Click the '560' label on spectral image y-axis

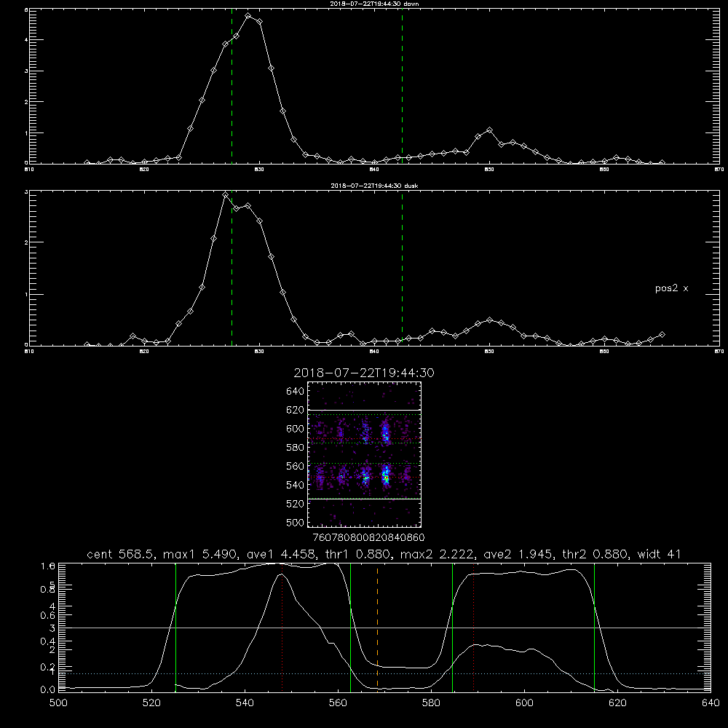coord(296,466)
